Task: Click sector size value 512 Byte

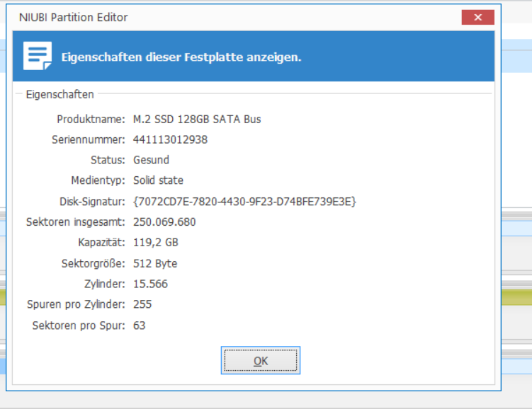Action: pyautogui.click(x=155, y=263)
